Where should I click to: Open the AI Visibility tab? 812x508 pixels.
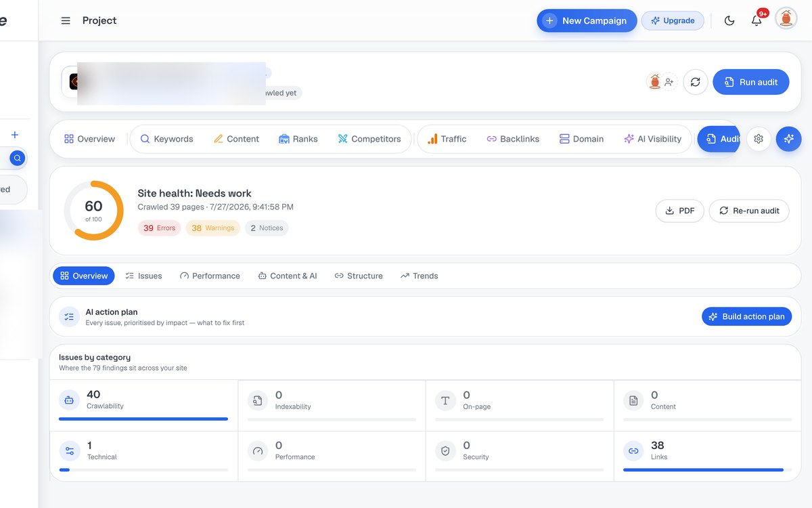[652, 139]
